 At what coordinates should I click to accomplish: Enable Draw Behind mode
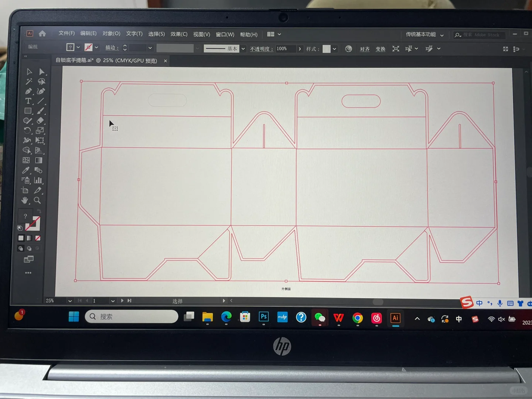29,248
